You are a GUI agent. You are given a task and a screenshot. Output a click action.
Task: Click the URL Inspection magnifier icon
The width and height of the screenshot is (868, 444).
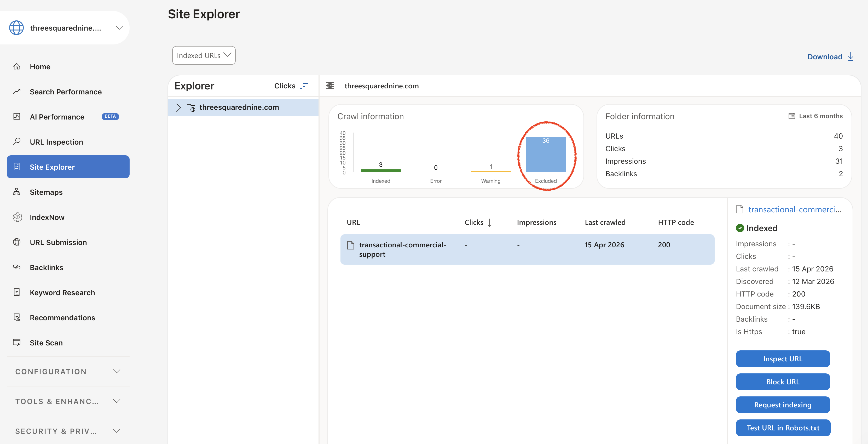(x=17, y=142)
